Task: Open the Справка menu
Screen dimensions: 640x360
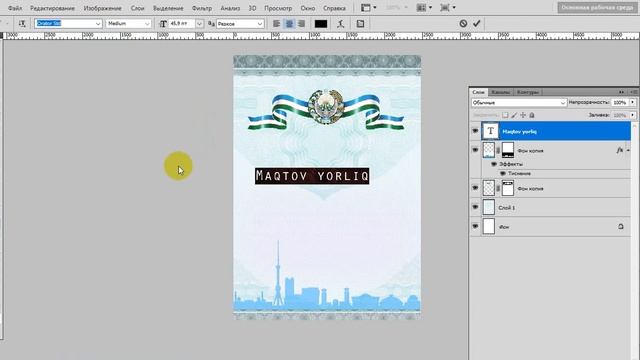Action: pyautogui.click(x=334, y=8)
